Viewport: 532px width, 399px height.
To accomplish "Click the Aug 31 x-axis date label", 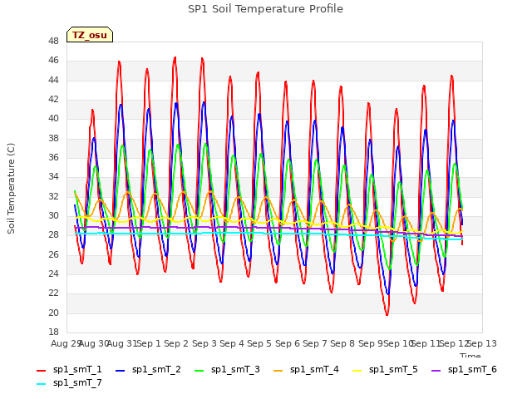I will [x=122, y=343].
